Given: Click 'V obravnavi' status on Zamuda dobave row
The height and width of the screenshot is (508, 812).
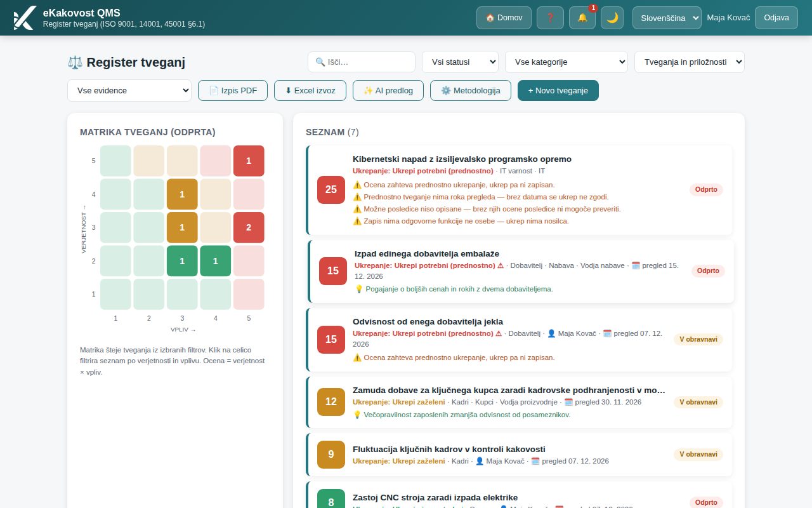Looking at the screenshot, I should (698, 402).
